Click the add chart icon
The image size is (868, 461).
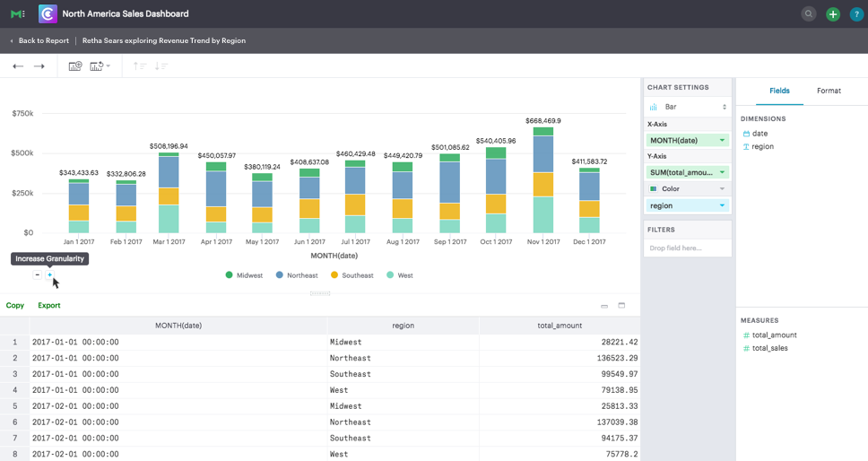click(75, 65)
